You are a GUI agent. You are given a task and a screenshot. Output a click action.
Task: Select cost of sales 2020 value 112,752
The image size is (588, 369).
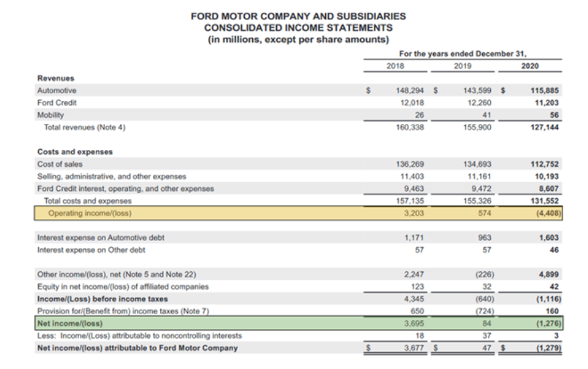pyautogui.click(x=544, y=164)
